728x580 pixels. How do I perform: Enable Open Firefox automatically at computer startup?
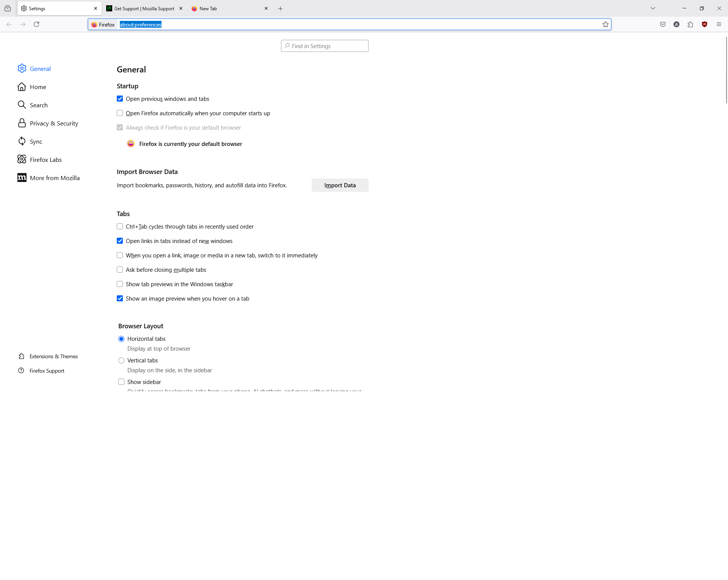(x=120, y=113)
